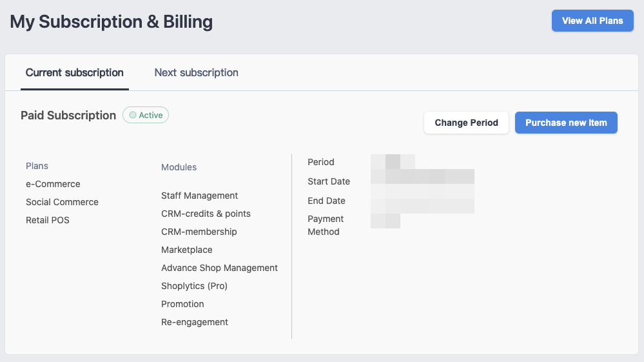Switch to the Next subscription tab
The width and height of the screenshot is (644, 362).
click(197, 73)
